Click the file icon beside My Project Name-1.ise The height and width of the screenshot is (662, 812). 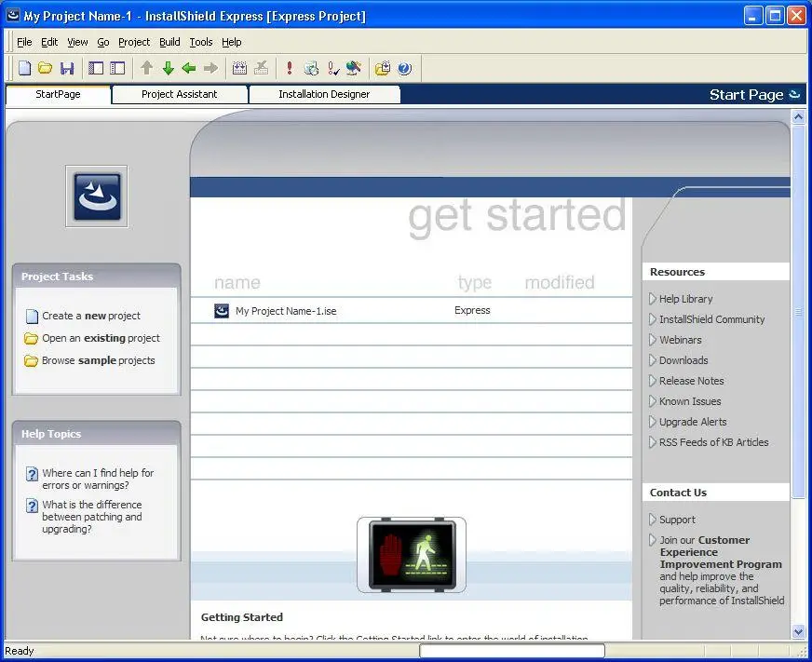pos(222,311)
